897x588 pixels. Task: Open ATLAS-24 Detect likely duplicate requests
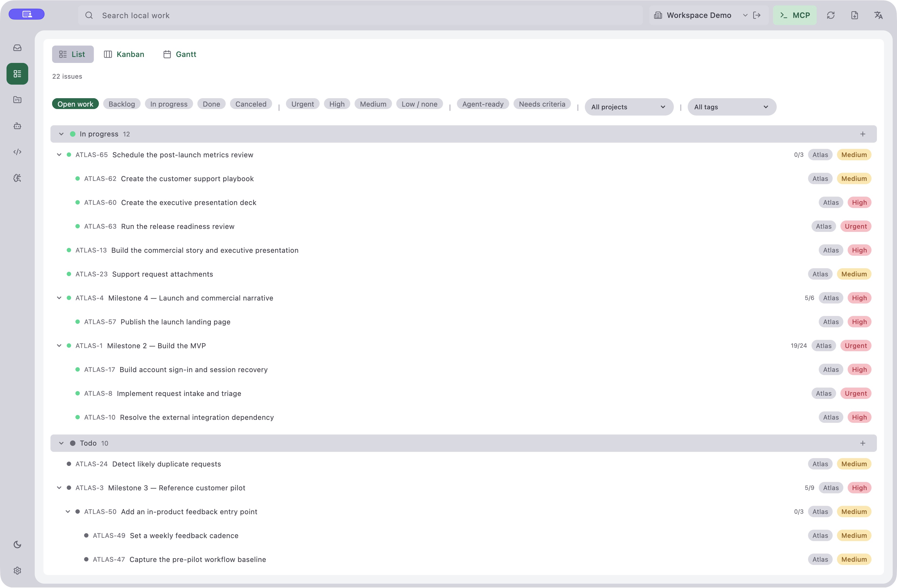(464, 464)
